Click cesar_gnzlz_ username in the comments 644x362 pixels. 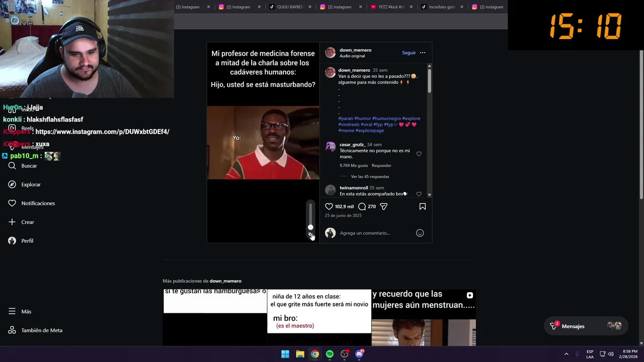[352, 145]
